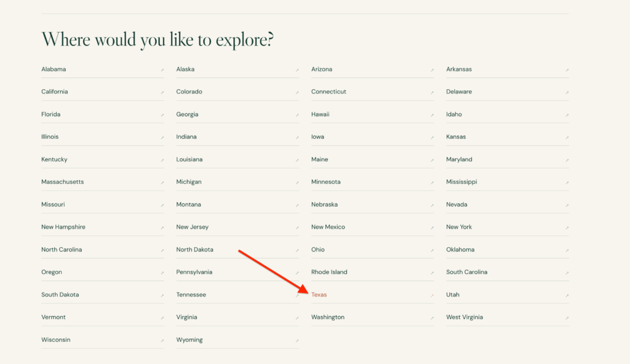Click the arrow icon in the Idaho row
Screen dimensions: 630x364
pyautogui.click(x=567, y=115)
